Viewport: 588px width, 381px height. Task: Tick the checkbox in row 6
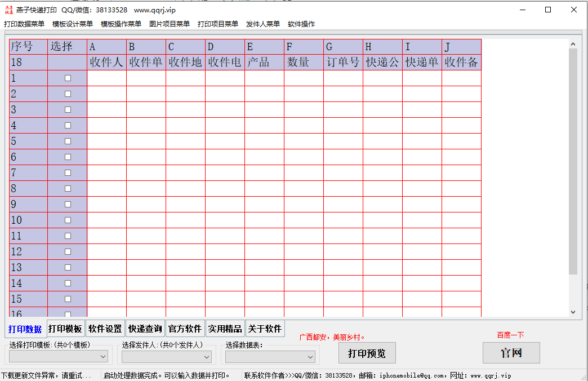(x=68, y=157)
